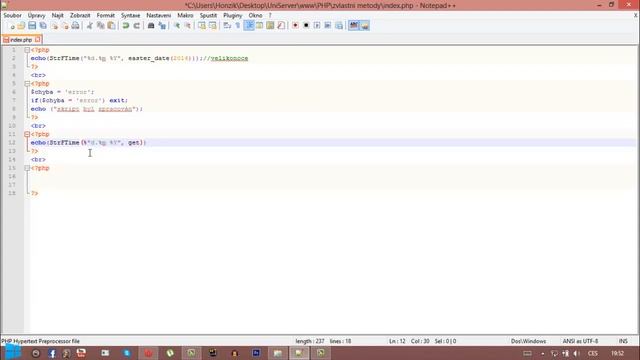Click the Copy toolbar icon
Viewport: 640px width, 360px height.
point(100,26)
